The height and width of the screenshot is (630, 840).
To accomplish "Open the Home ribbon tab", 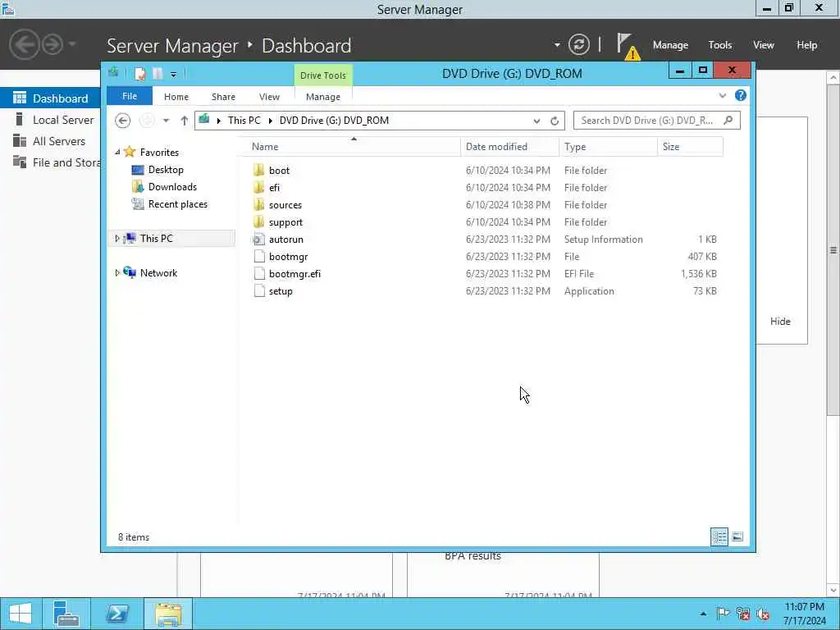I will pyautogui.click(x=176, y=97).
